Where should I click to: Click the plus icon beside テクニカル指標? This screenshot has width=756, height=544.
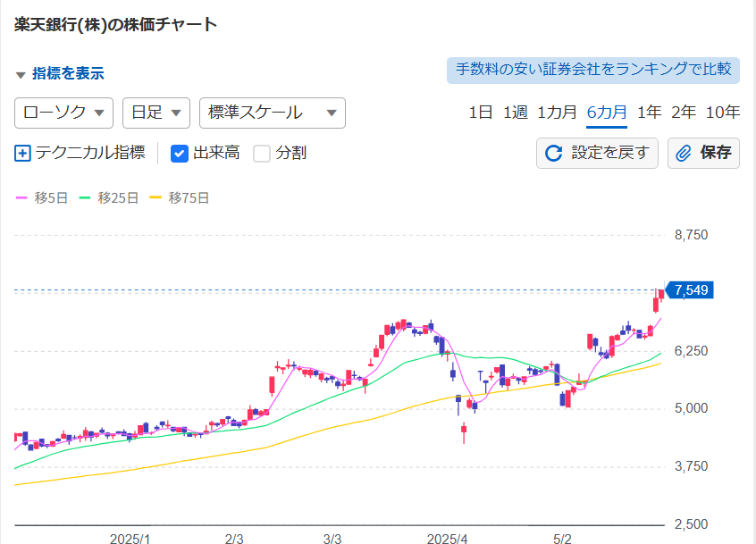point(22,154)
